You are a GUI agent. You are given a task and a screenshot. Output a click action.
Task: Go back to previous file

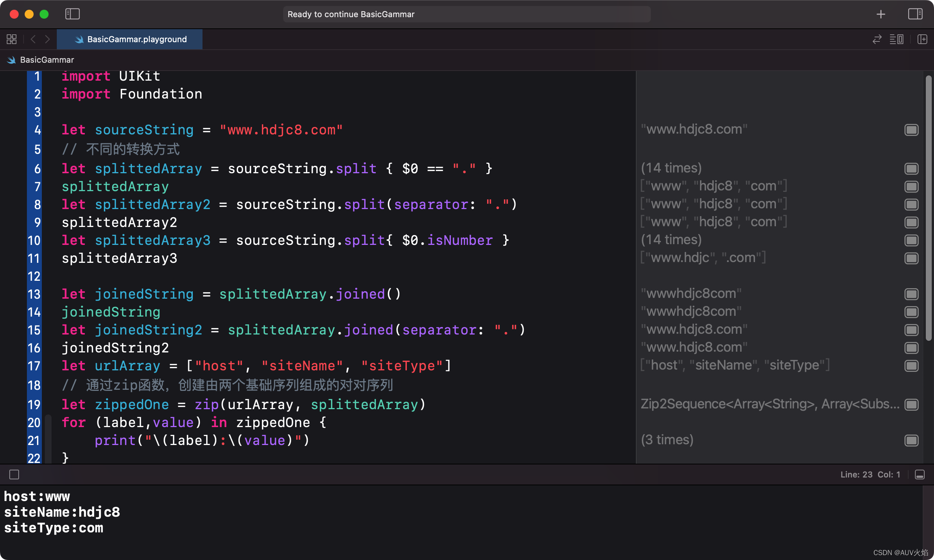coord(33,39)
